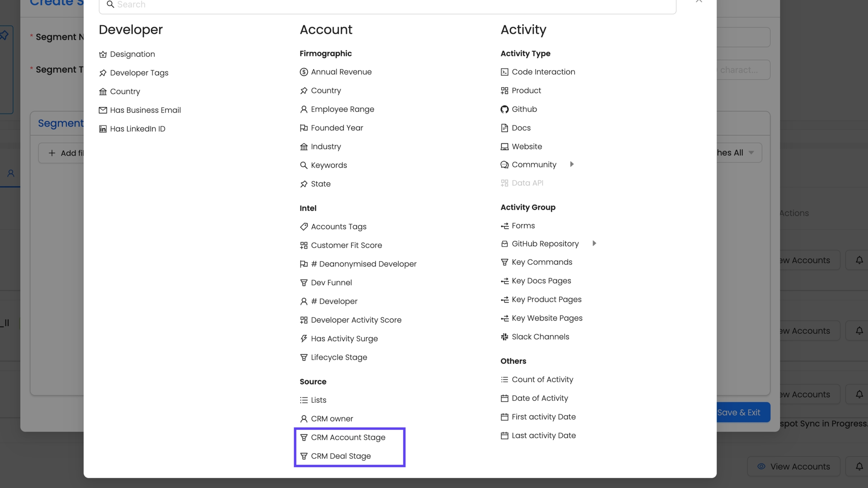Click the Github icon under Activity Type
This screenshot has width=868, height=488.
click(504, 109)
